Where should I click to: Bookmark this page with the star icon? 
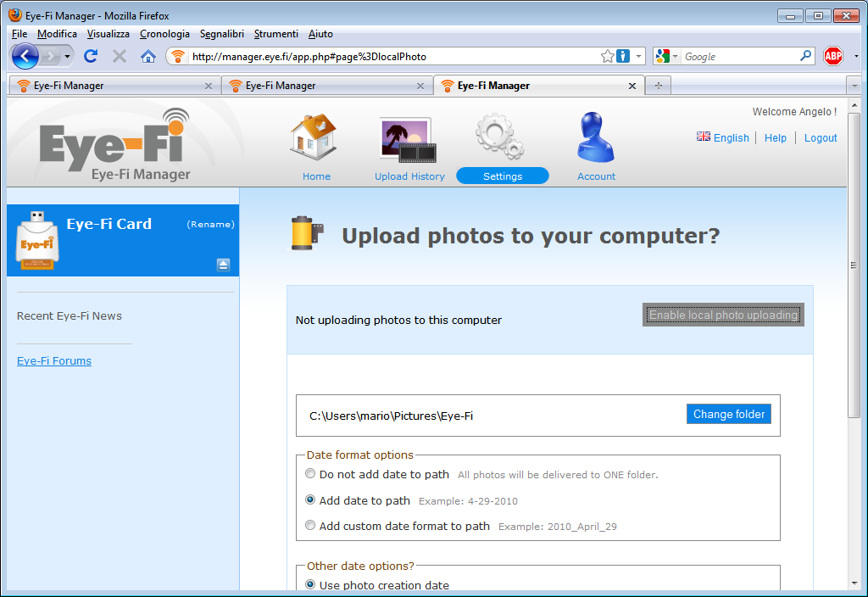(607, 56)
